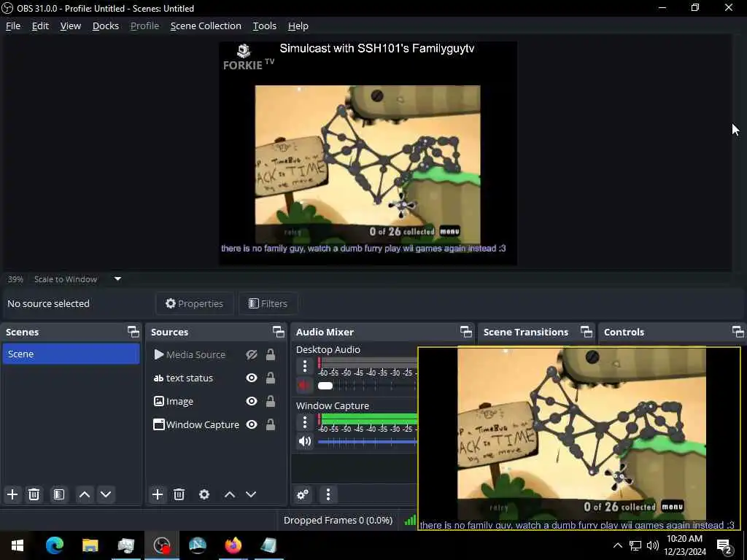Open File Explorer from the taskbar

tap(90, 545)
